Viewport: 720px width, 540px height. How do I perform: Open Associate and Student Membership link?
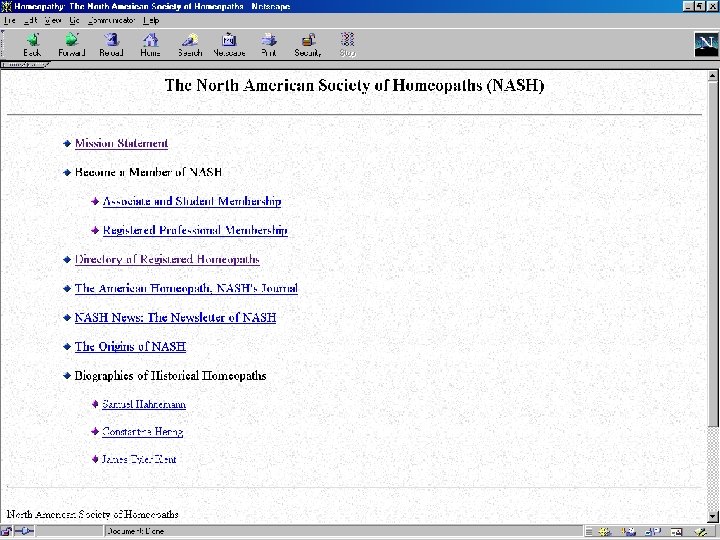tap(192, 201)
